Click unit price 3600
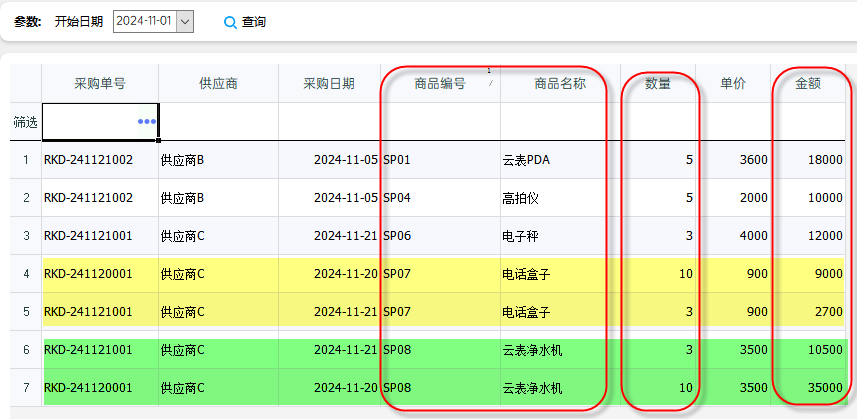Image resolution: width=857 pixels, height=419 pixels. [754, 160]
